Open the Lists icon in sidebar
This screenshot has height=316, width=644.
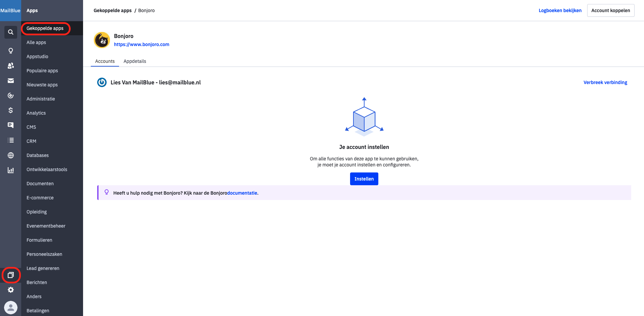point(11,140)
